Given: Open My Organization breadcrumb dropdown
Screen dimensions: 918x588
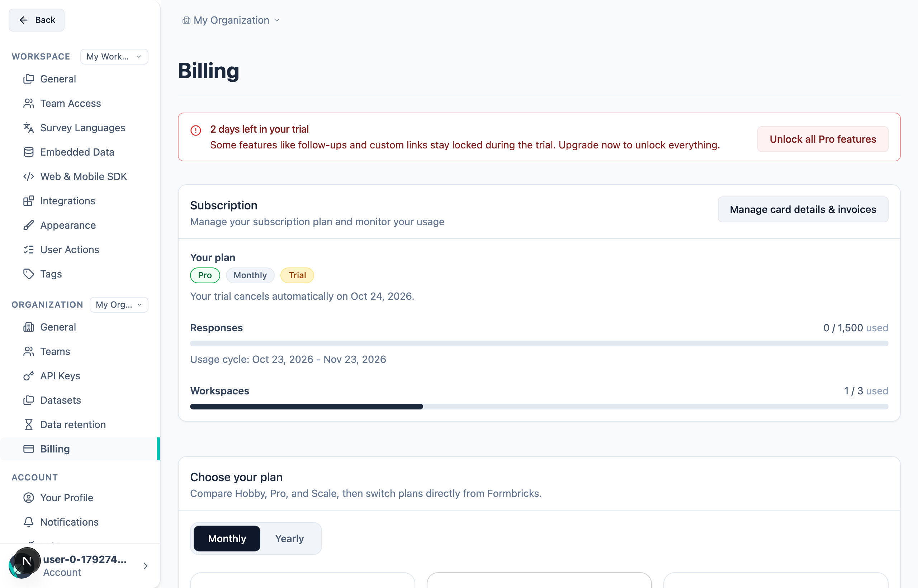Looking at the screenshot, I should (x=231, y=20).
